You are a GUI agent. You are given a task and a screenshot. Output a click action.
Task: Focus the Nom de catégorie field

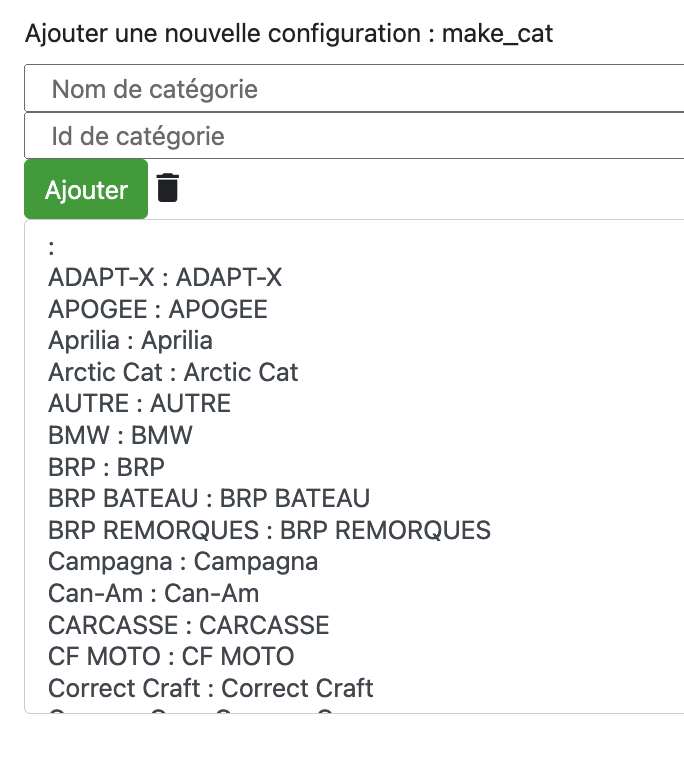click(354, 88)
